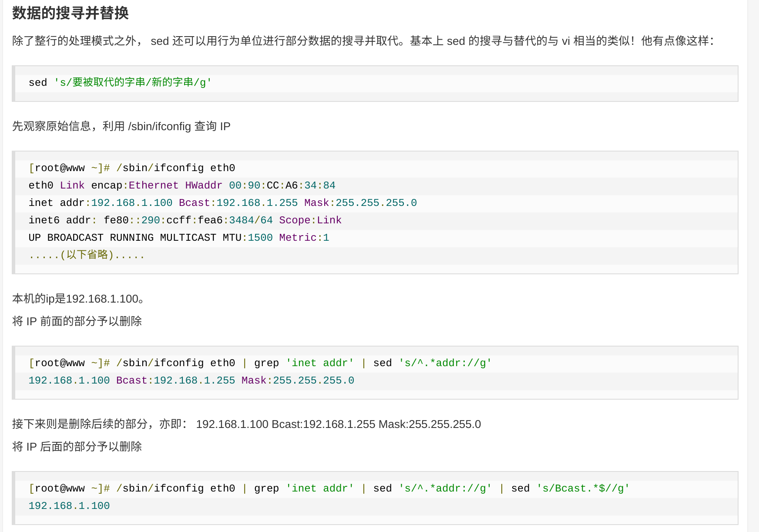The height and width of the screenshot is (532, 759).
Task: Select the sed replacement syntax code block
Action: [x=120, y=82]
